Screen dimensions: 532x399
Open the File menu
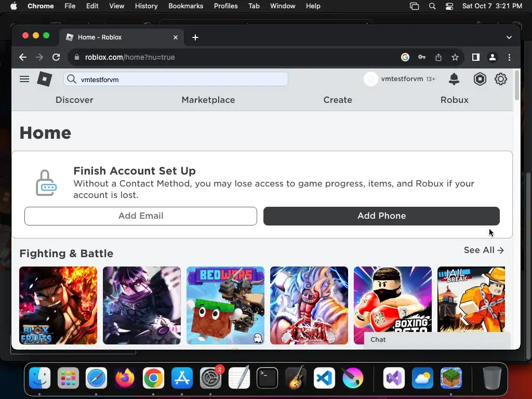pos(70,6)
